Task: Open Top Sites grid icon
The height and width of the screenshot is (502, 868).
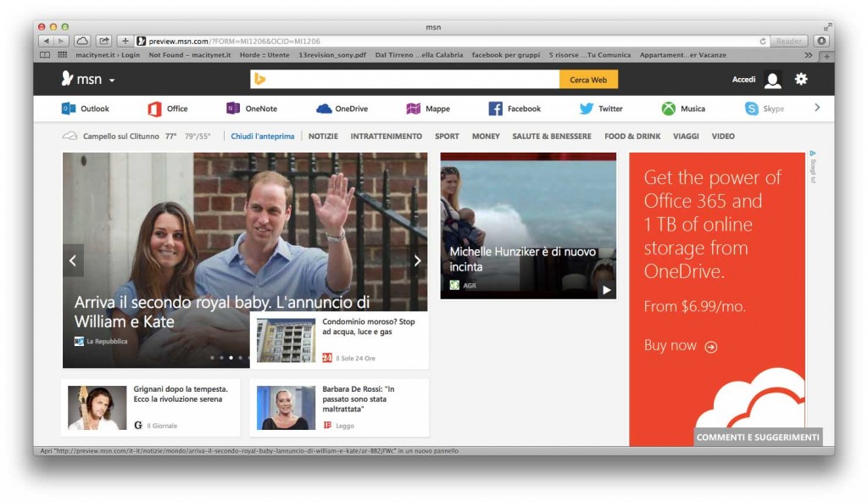Action: point(63,55)
